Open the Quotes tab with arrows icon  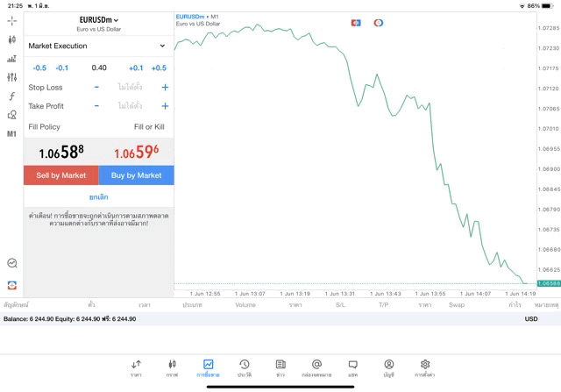136,368
